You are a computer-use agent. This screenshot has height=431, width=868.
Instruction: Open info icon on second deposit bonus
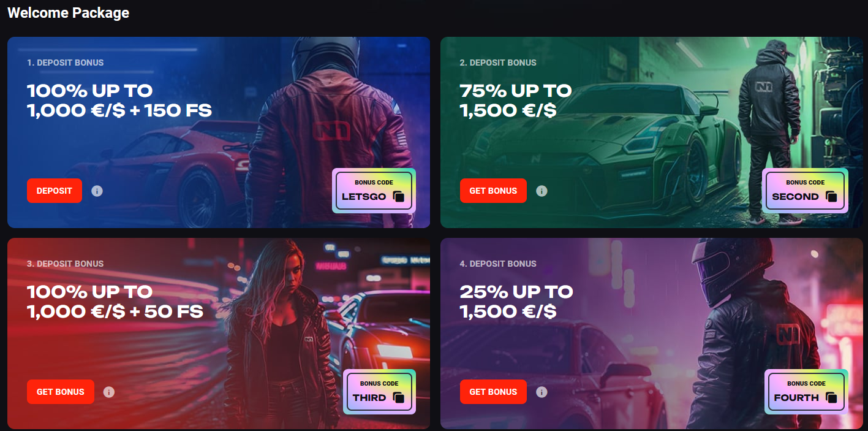point(542,191)
